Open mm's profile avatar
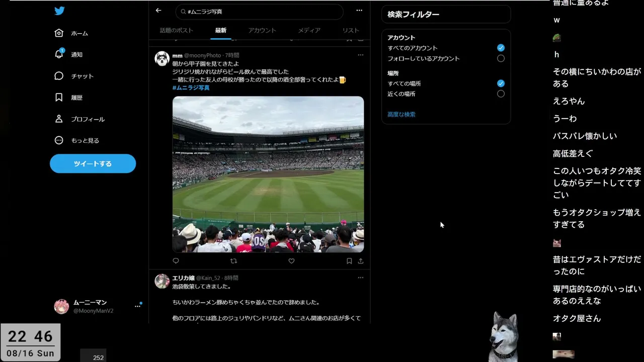This screenshot has width=644, height=362. tap(162, 59)
